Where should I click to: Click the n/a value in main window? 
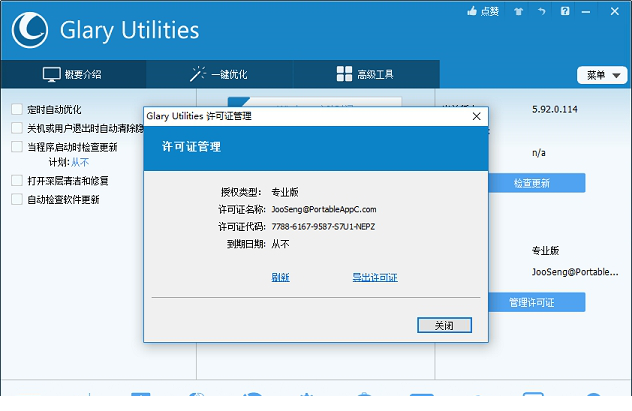pyautogui.click(x=539, y=153)
